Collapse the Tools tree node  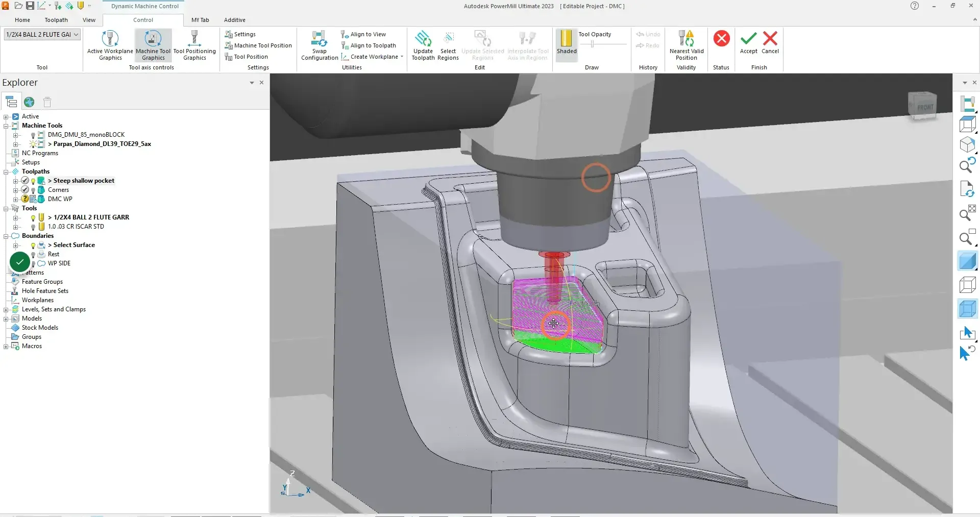point(6,208)
